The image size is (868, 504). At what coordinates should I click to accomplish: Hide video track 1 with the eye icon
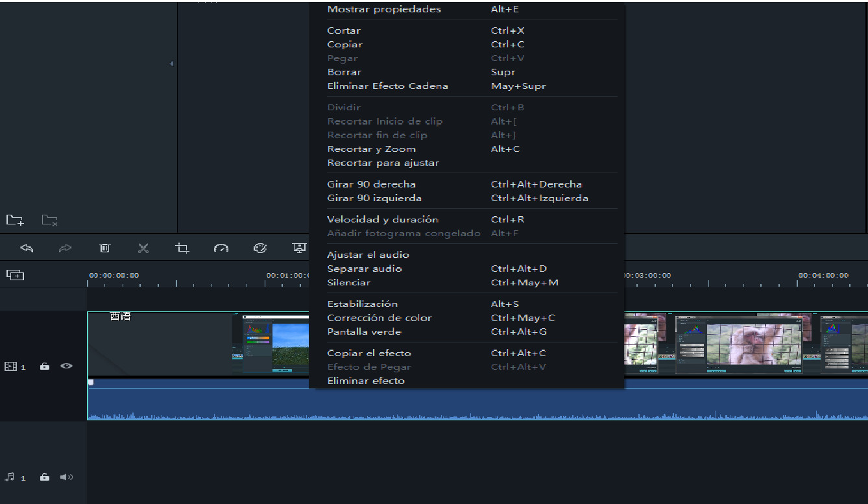(66, 366)
